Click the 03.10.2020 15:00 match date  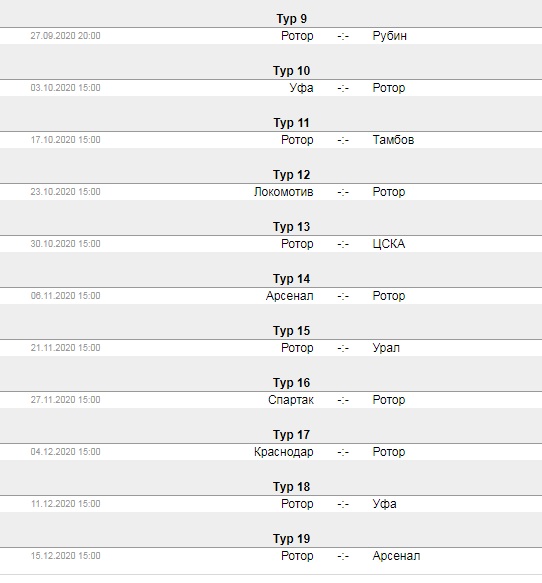(65, 88)
